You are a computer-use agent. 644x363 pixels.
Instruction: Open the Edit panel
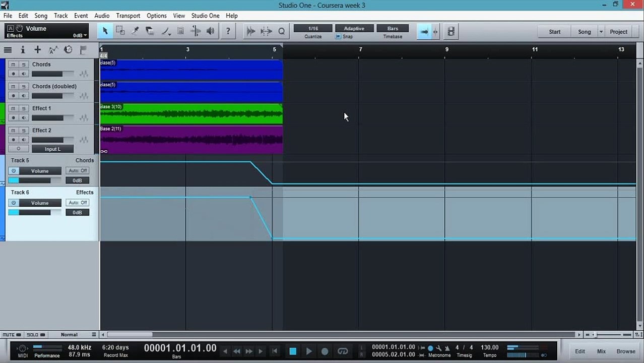(x=581, y=351)
